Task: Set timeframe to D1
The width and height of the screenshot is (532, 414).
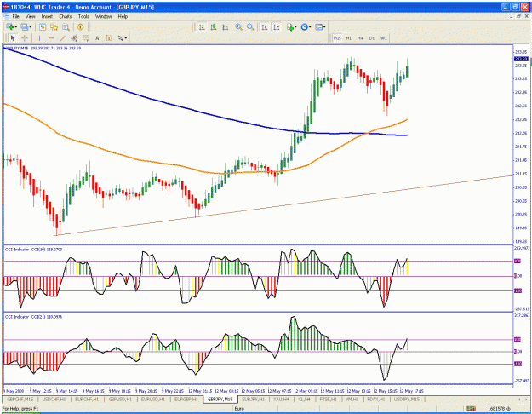Action: pos(372,38)
